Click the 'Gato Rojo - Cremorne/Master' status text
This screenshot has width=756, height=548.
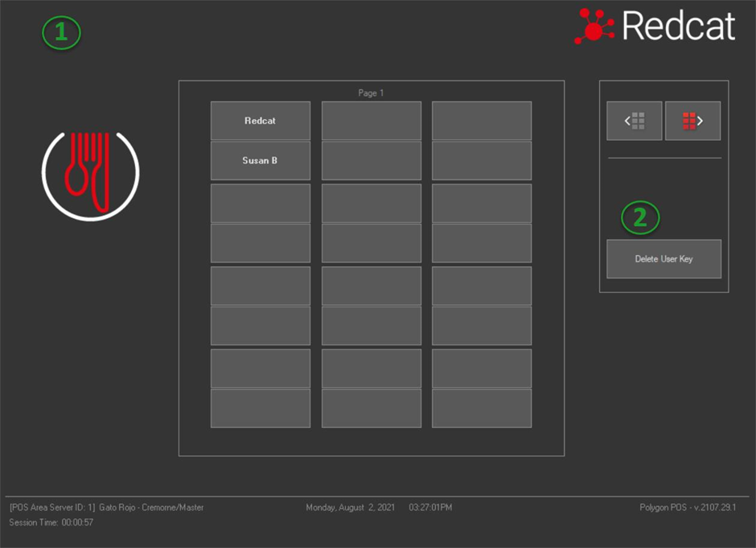[x=151, y=508]
